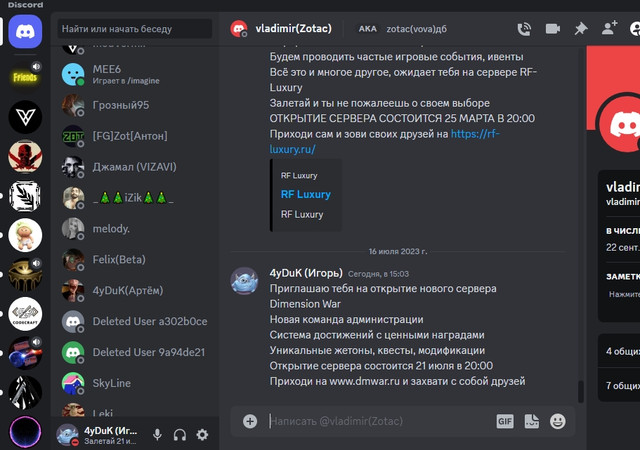Click the message input for @vladimir(Zotac)
This screenshot has width=640, height=450.
[380, 421]
